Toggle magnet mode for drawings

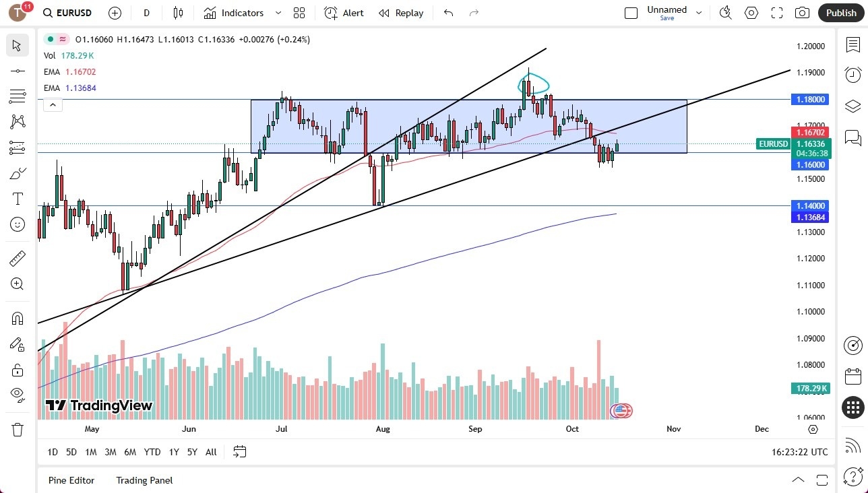pyautogui.click(x=17, y=318)
